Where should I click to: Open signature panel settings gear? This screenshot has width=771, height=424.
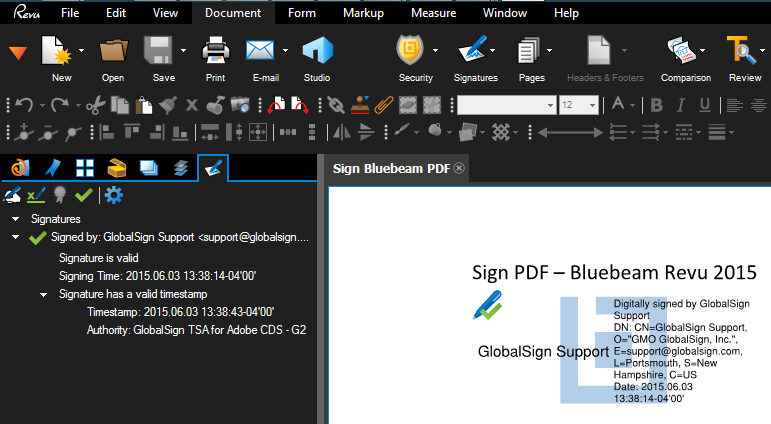(114, 196)
